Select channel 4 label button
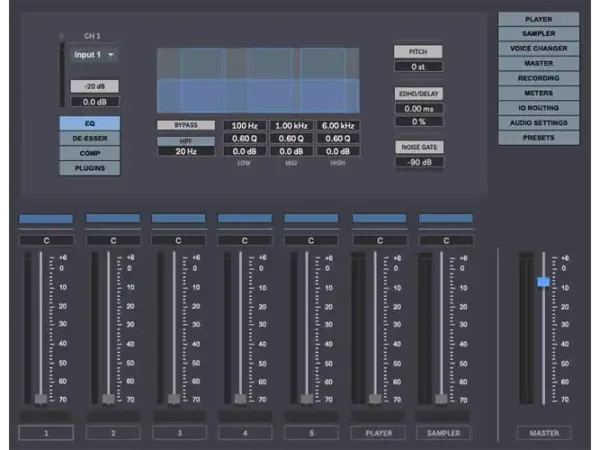The image size is (600, 450). point(245,433)
